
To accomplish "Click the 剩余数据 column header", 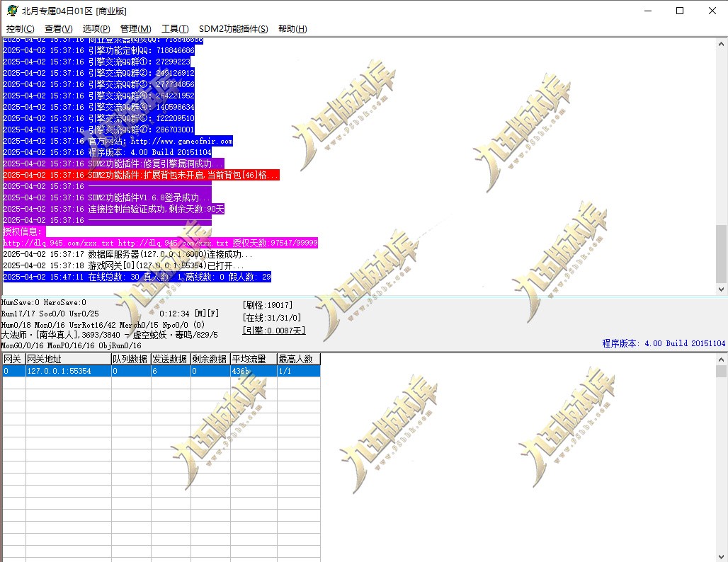I will click(210, 359).
